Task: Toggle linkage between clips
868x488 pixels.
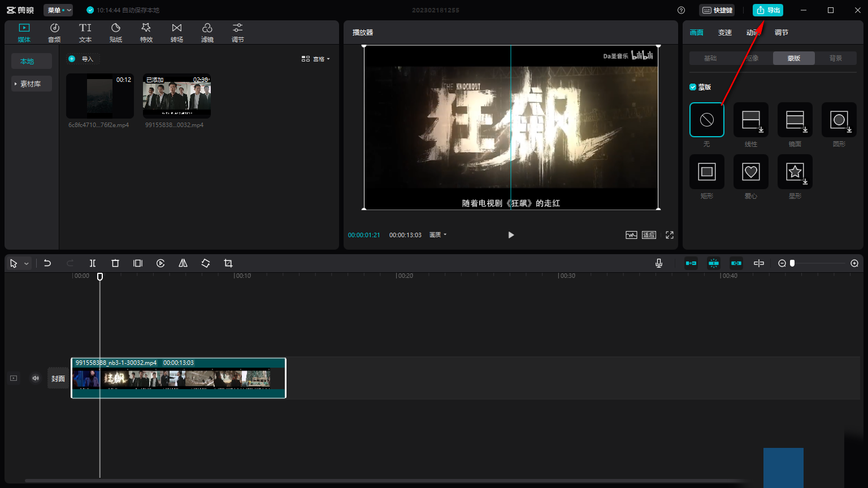Action: pos(736,263)
